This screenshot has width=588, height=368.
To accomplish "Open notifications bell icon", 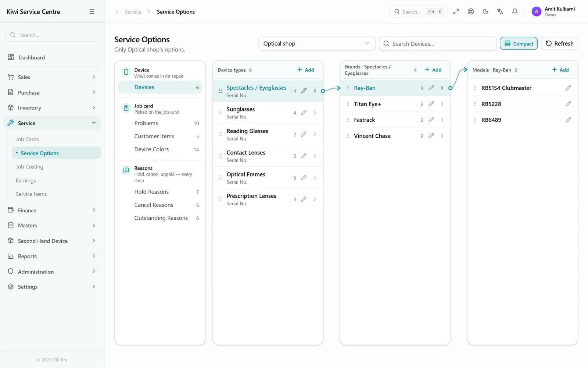I will coord(515,11).
